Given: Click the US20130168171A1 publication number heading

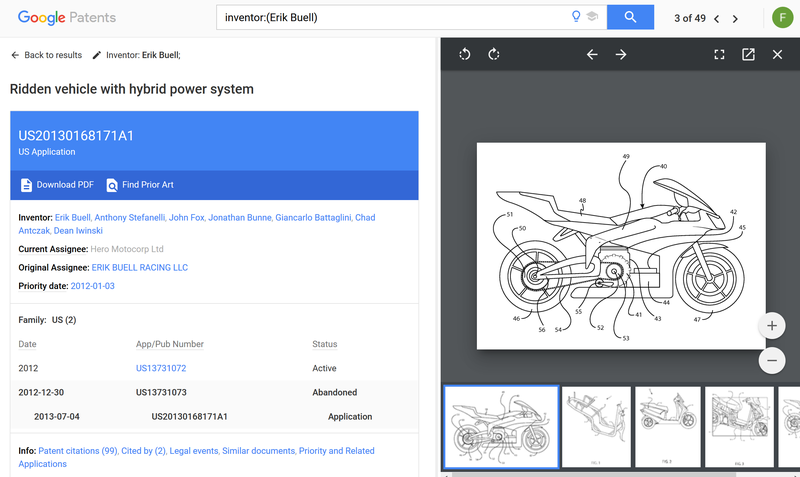Looking at the screenshot, I should [x=76, y=136].
